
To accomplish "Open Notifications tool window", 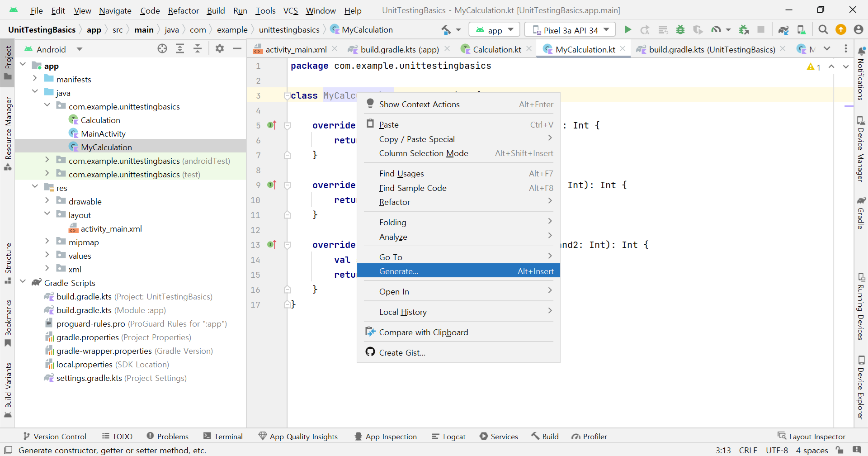I will tap(861, 73).
